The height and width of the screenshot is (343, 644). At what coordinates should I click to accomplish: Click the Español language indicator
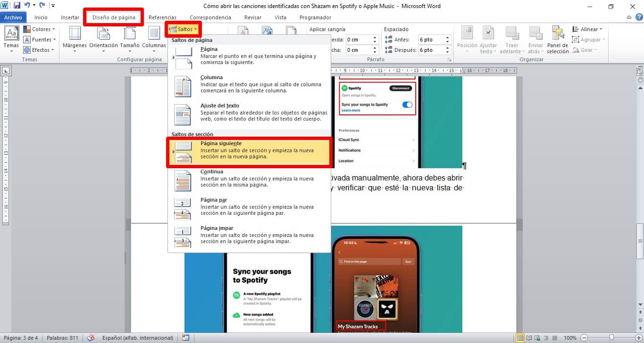pyautogui.click(x=137, y=338)
